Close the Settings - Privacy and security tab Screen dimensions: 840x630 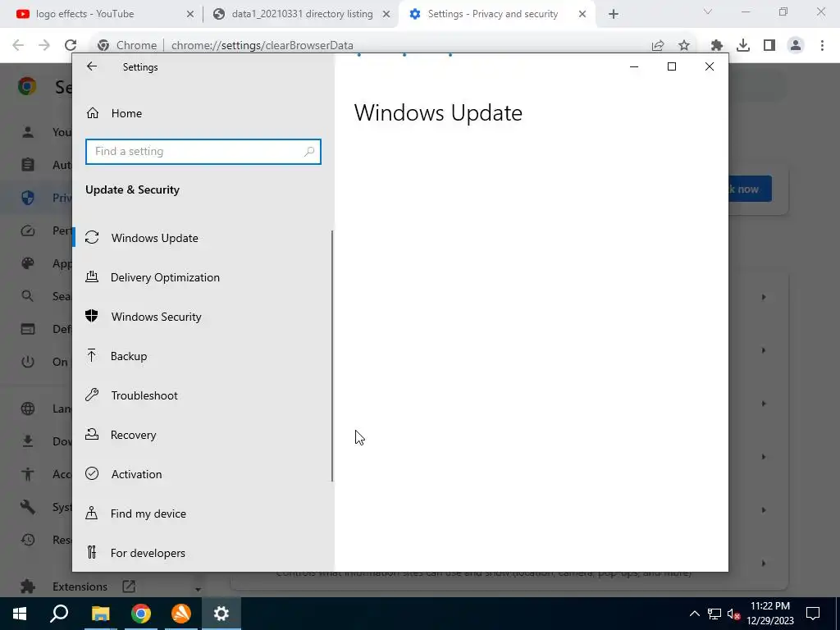[582, 15]
